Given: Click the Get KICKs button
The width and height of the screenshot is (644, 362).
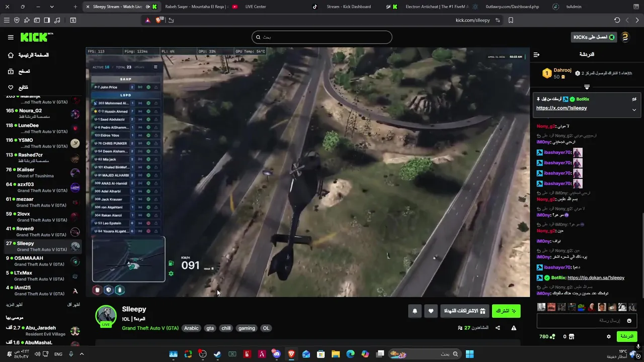Looking at the screenshot, I should tap(594, 37).
